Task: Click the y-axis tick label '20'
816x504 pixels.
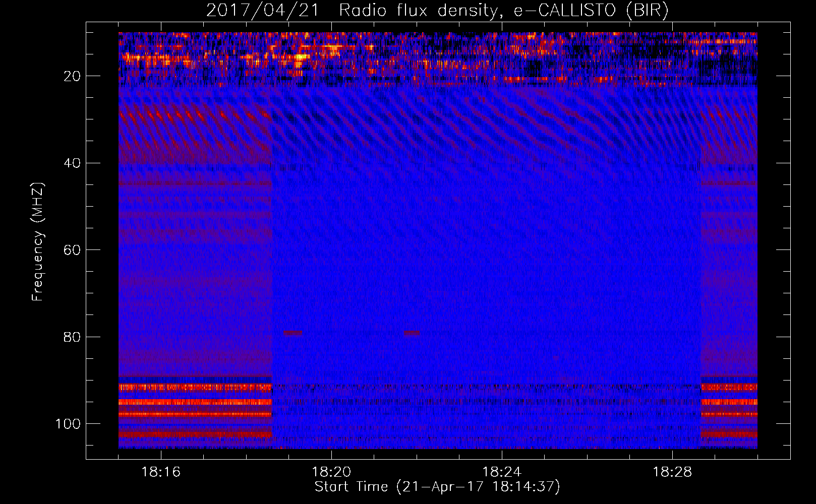Action: (x=73, y=76)
